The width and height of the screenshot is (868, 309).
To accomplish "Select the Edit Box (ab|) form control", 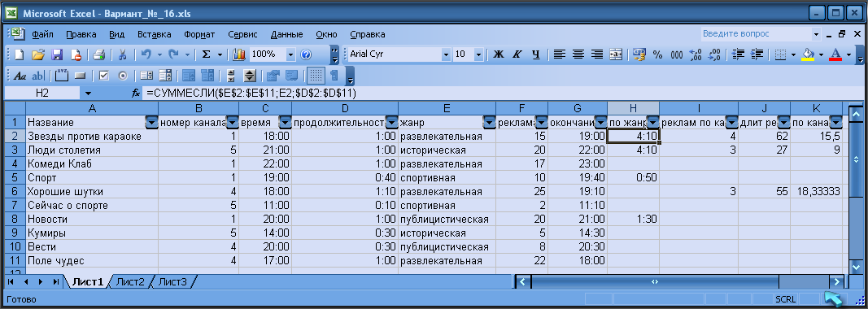I will 37,76.
